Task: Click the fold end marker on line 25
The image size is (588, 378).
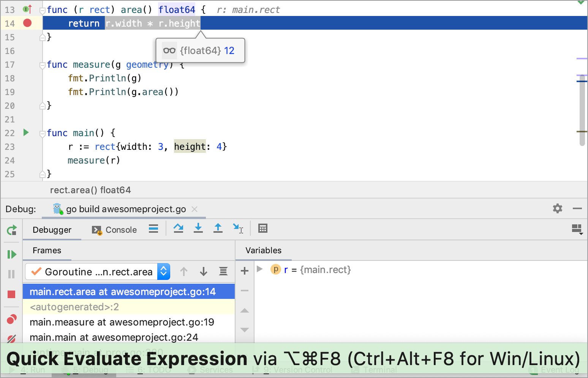Action: click(43, 174)
